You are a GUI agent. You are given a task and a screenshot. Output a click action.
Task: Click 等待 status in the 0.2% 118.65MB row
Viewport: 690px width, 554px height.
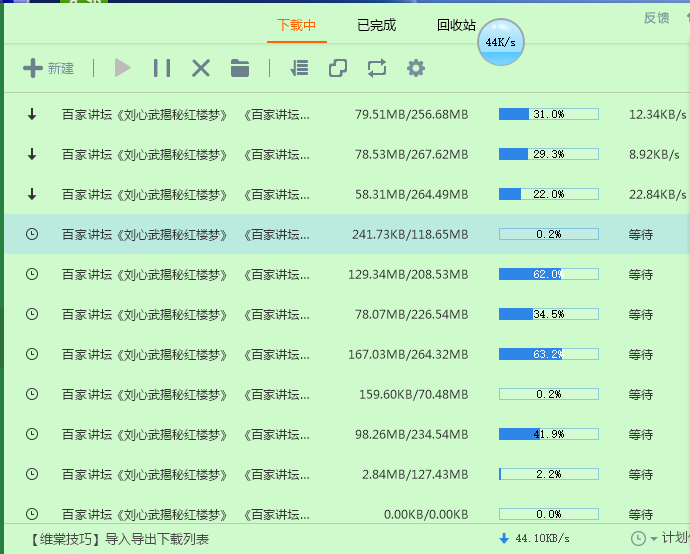[x=641, y=235]
